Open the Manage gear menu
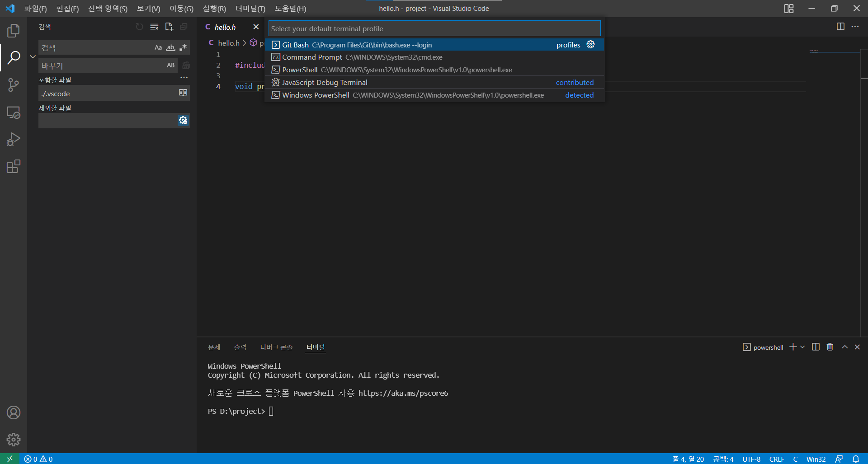 click(14, 439)
